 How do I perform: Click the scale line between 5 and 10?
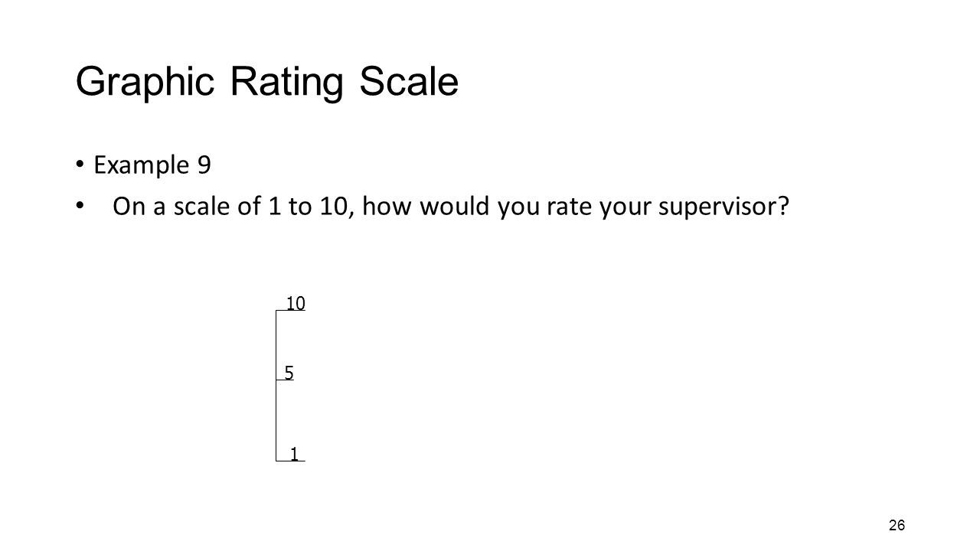click(x=276, y=345)
